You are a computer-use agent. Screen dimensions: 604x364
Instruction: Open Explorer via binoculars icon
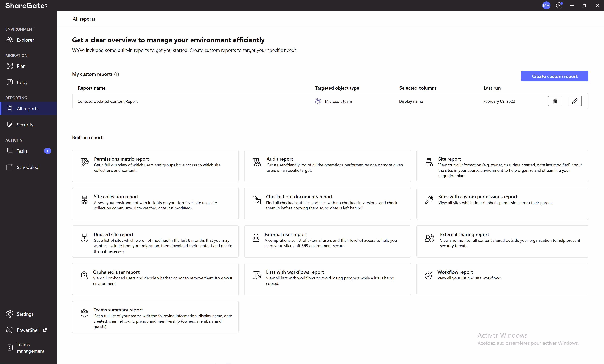pos(10,40)
